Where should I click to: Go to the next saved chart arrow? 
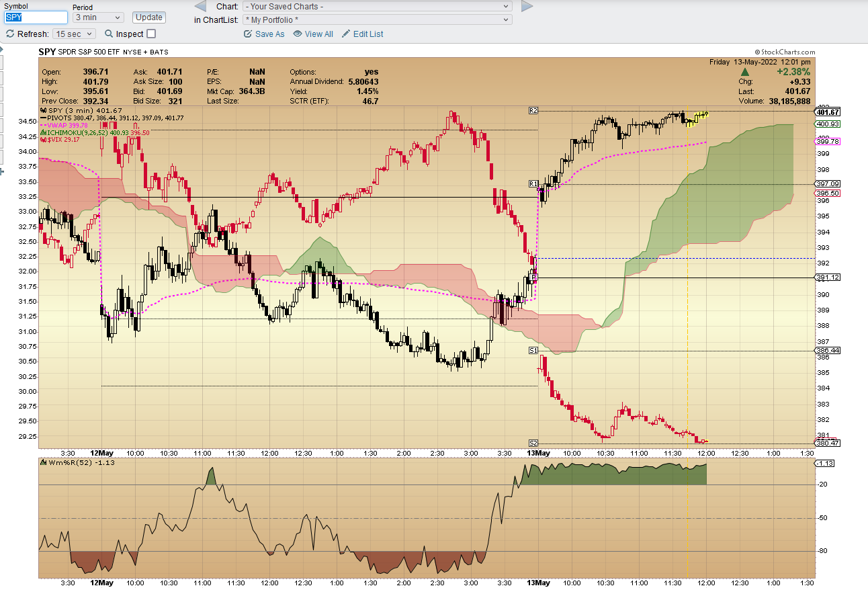527,6
